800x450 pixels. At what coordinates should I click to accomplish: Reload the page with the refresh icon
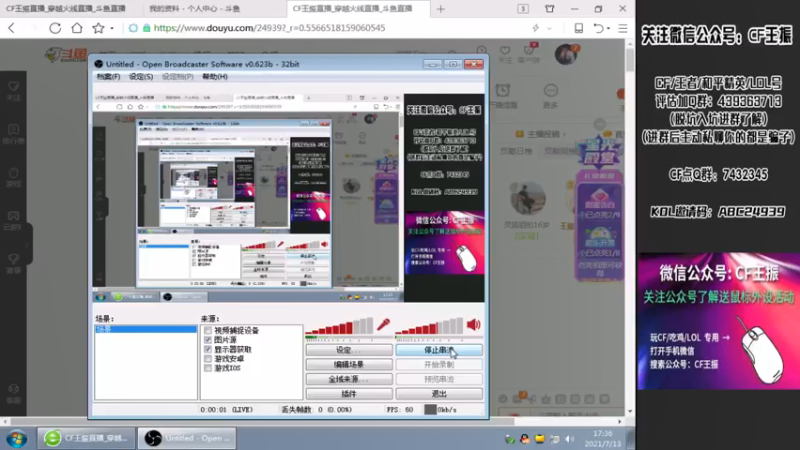(55, 28)
